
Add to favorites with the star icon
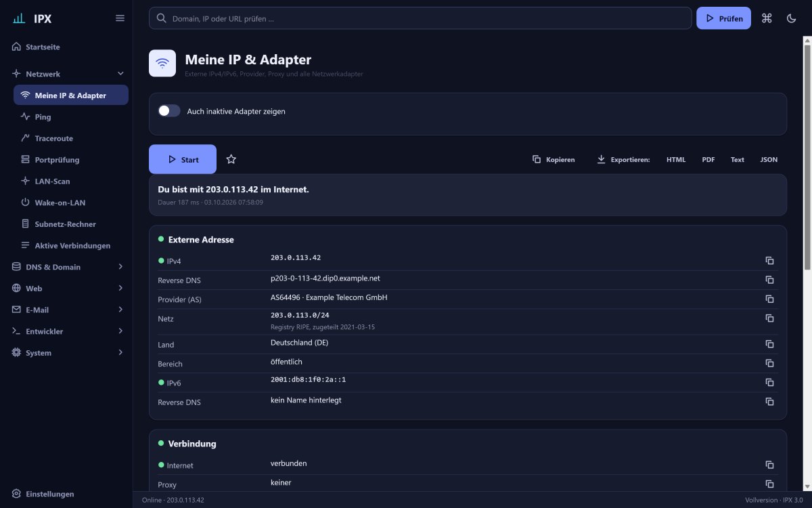tap(231, 159)
